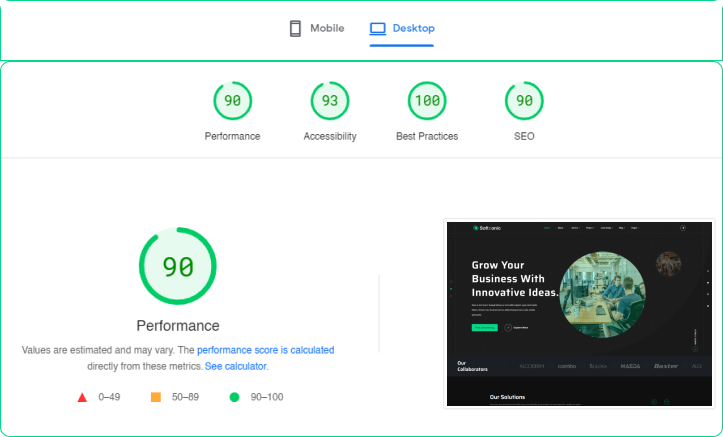Jump to the SEO section label
The width and height of the screenshot is (723, 437).
[x=524, y=136]
